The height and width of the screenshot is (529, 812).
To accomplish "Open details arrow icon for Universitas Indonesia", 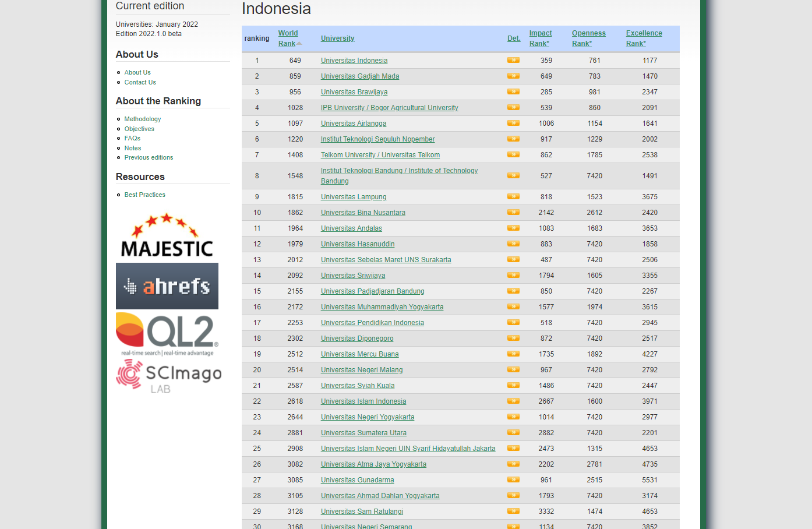I will tap(513, 60).
